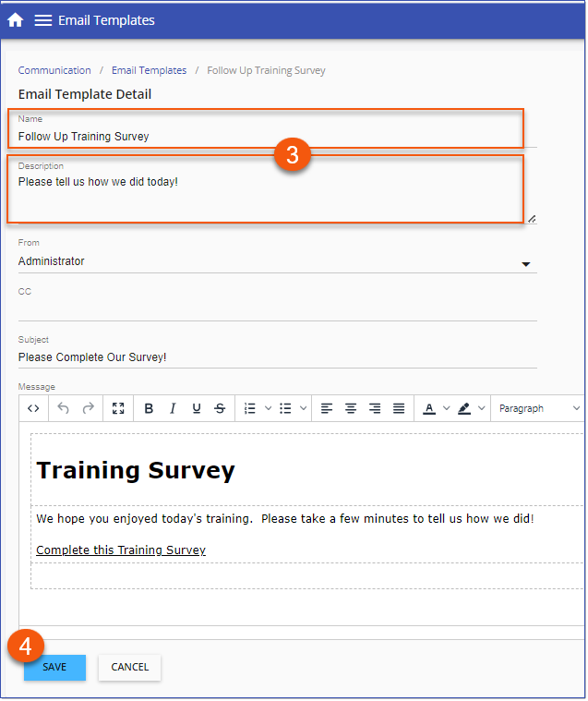Apply text color
Image resolution: width=588 pixels, height=701 pixels.
[429, 408]
